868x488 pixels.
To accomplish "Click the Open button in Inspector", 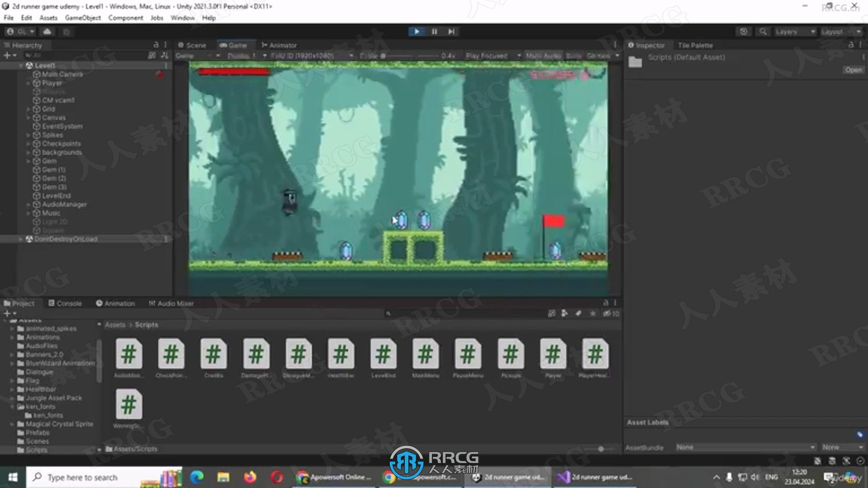I will pos(853,70).
